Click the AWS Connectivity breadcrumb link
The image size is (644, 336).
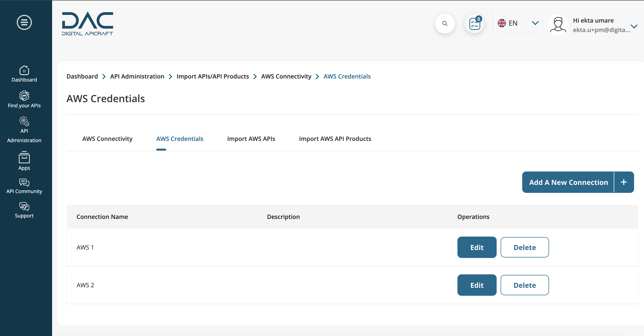pyautogui.click(x=286, y=76)
